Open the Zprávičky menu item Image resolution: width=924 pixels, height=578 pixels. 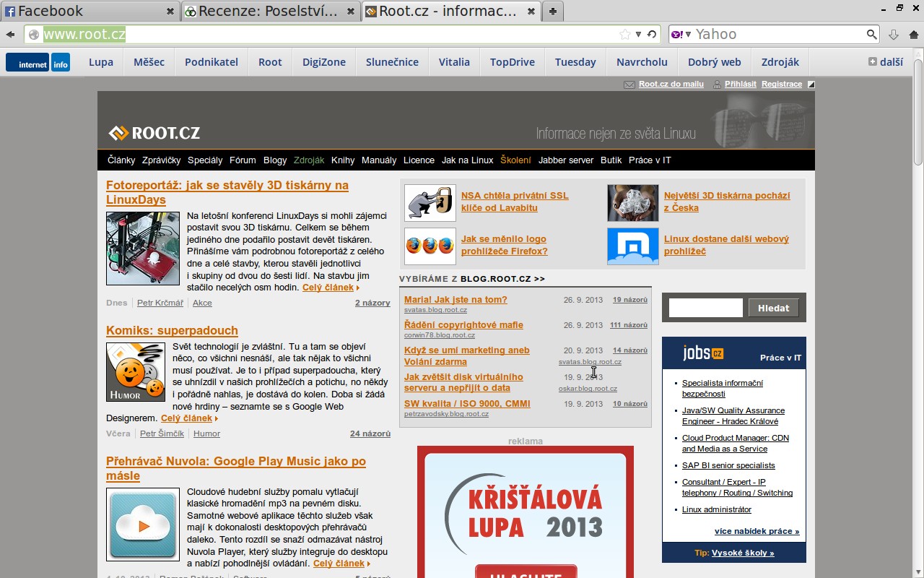click(162, 160)
